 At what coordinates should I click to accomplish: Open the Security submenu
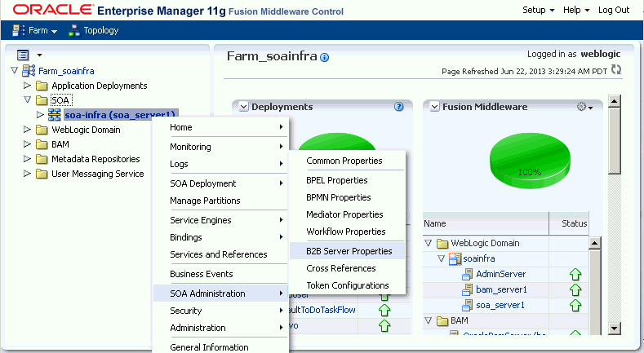pos(221,311)
